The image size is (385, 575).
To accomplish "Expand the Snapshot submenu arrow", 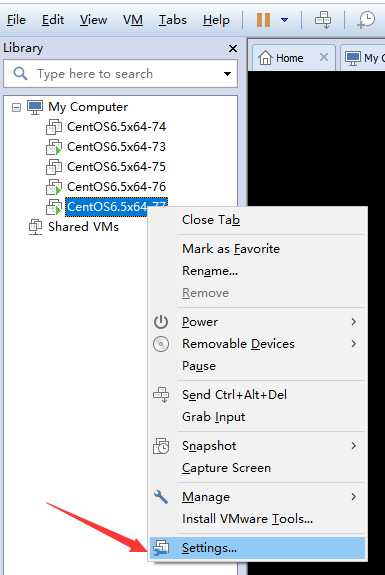I will click(x=353, y=446).
